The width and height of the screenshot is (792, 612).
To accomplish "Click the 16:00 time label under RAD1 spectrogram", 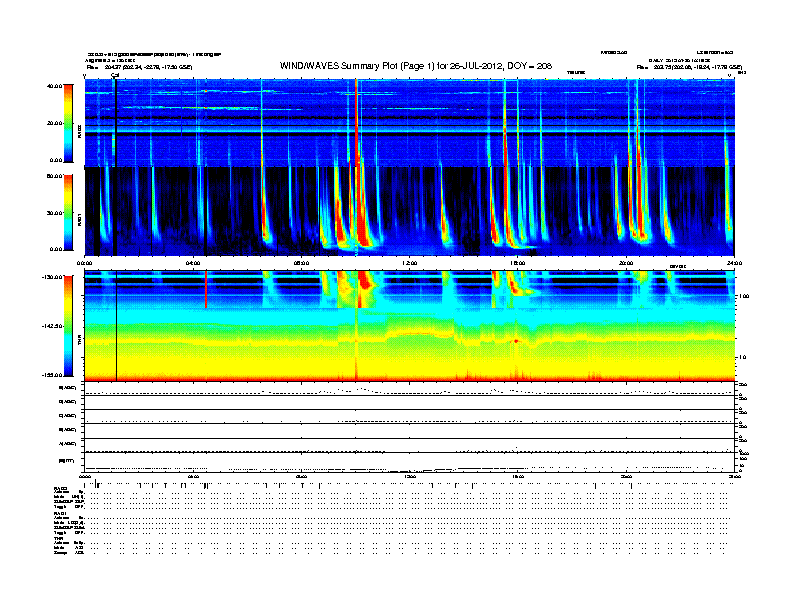I will [518, 263].
